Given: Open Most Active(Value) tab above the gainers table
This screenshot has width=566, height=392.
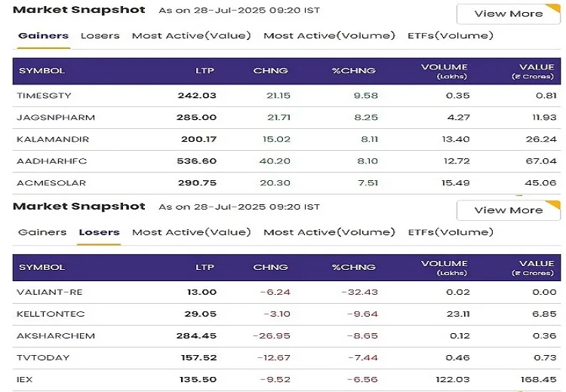Looking at the screenshot, I should 191,35.
